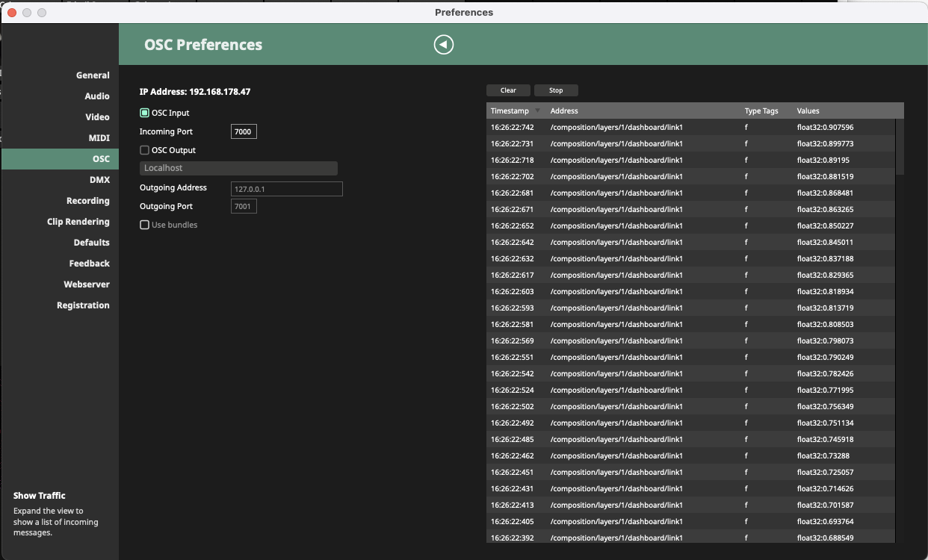This screenshot has width=928, height=560.
Task: Click the value float32:0.818934
Action: point(825,291)
